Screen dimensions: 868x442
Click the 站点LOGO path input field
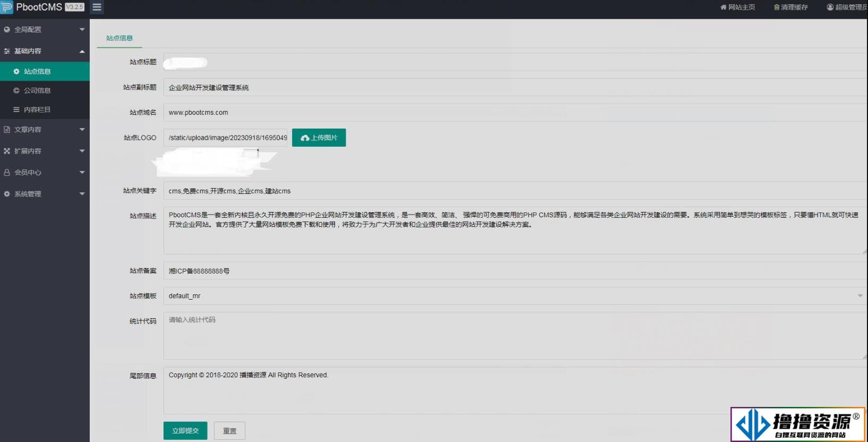coord(225,138)
